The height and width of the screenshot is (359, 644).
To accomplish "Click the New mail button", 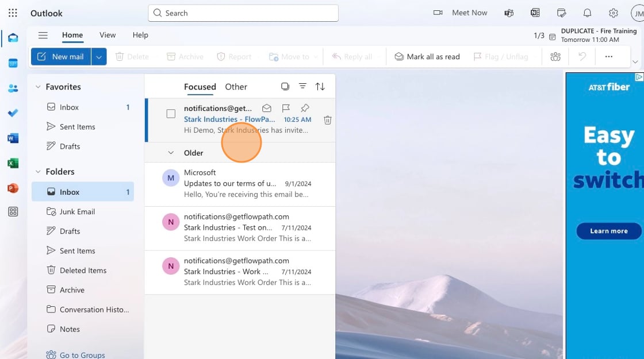I will point(61,57).
